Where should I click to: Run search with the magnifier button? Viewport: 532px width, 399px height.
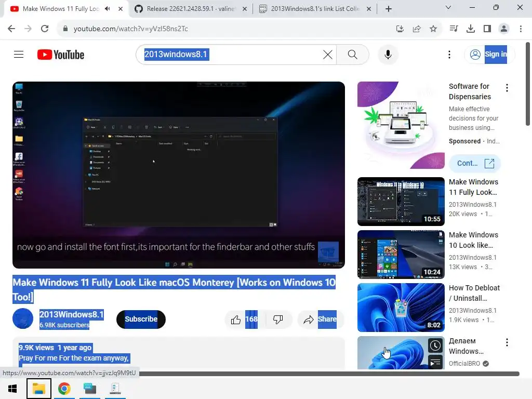coord(353,54)
